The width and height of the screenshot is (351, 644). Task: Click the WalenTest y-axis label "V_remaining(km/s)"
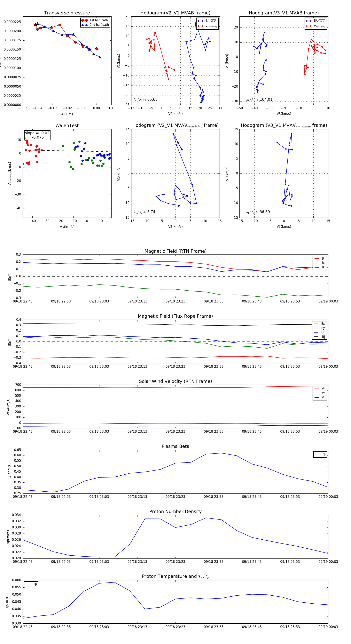point(10,173)
